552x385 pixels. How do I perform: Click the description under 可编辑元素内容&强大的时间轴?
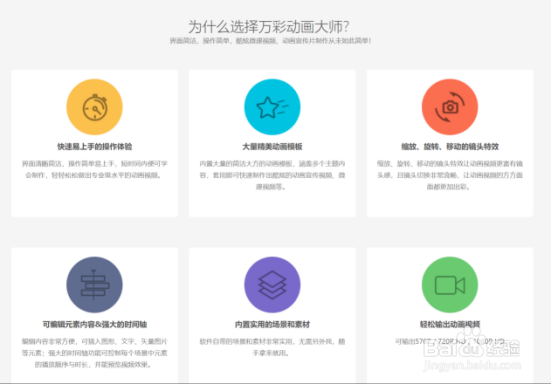coord(95,353)
